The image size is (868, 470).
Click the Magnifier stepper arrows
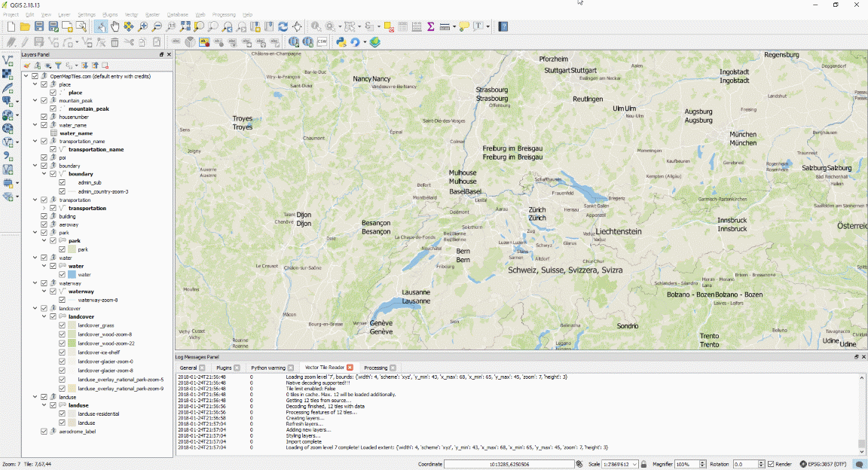[x=702, y=464]
